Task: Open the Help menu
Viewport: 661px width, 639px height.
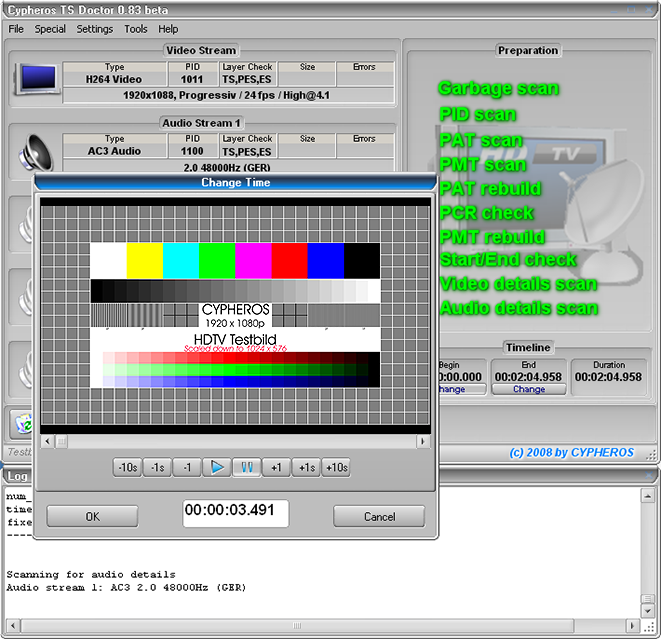Action: [168, 29]
